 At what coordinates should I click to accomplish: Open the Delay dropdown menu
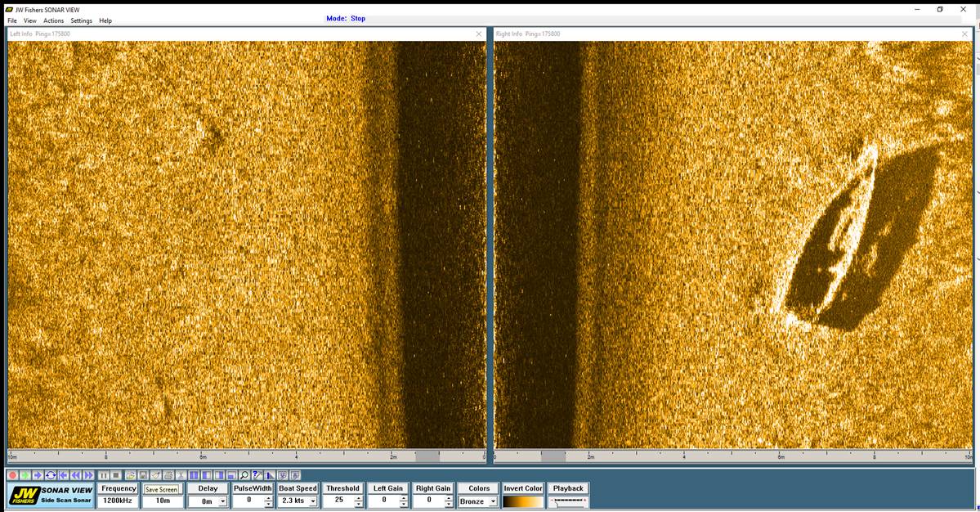[221, 501]
